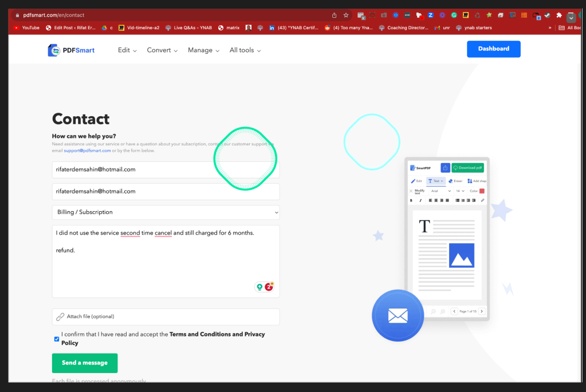
Task: Expand the Edit menu
Action: pos(127,50)
